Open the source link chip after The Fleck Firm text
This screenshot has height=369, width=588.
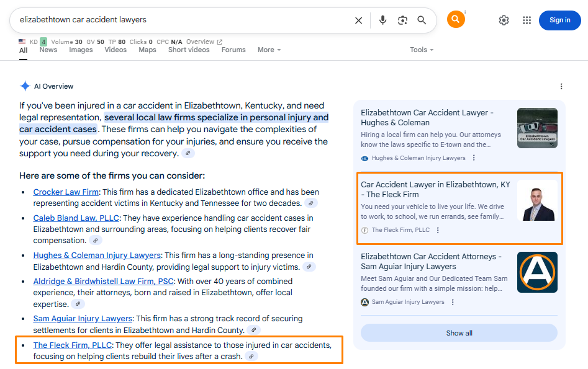click(251, 356)
